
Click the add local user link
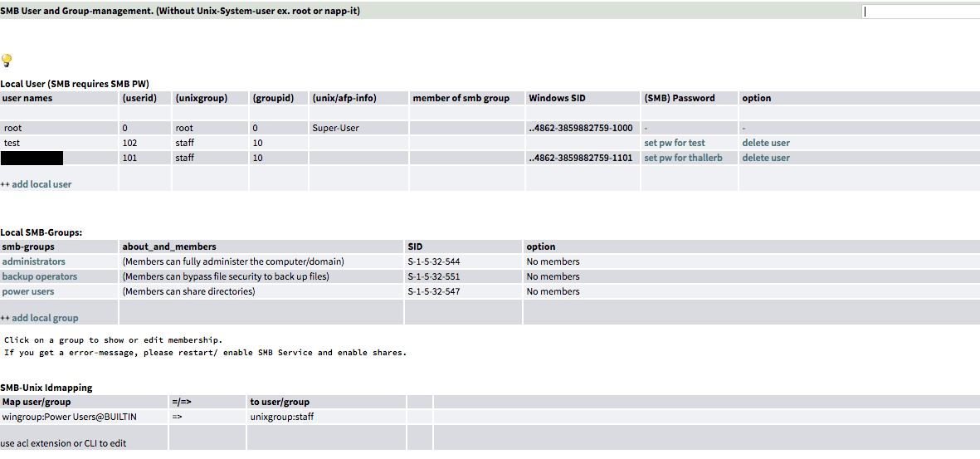click(41, 184)
